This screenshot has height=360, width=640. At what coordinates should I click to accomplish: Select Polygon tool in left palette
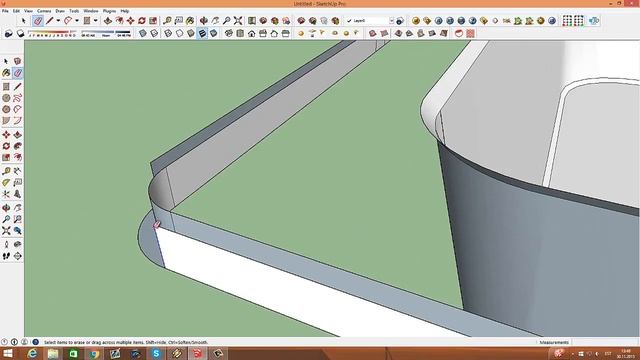pyautogui.click(x=6, y=109)
